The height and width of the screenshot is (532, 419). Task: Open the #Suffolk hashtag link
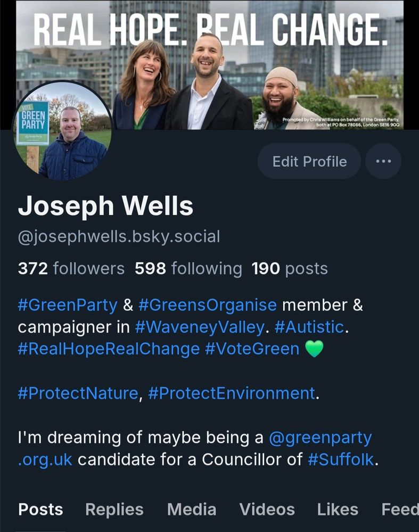point(341,460)
